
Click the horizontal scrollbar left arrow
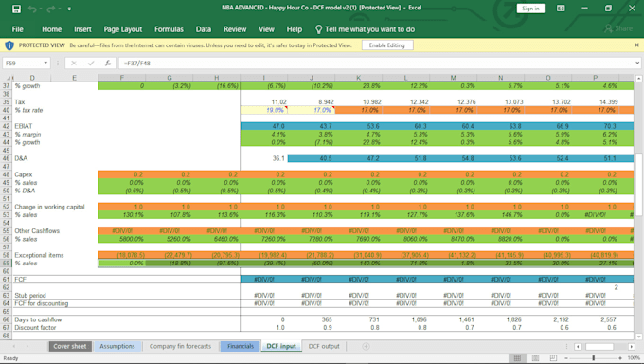(578, 347)
